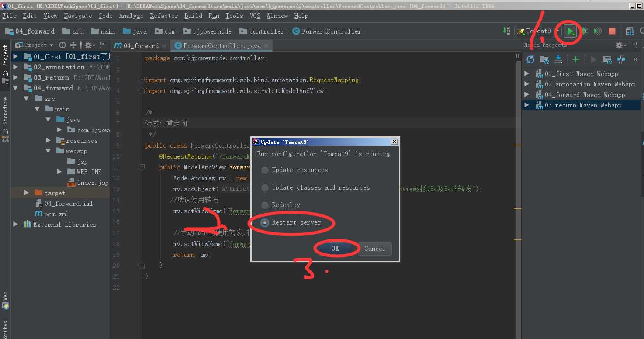Select Update classes and resources option

315,187
